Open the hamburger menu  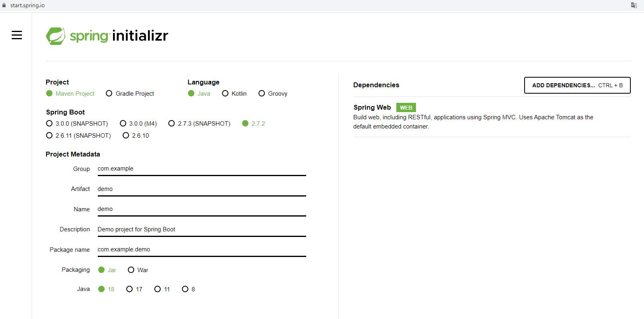tap(17, 35)
